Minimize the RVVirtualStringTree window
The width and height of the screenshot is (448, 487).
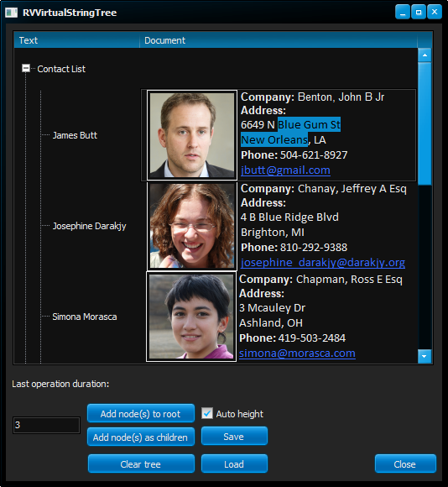tap(403, 13)
